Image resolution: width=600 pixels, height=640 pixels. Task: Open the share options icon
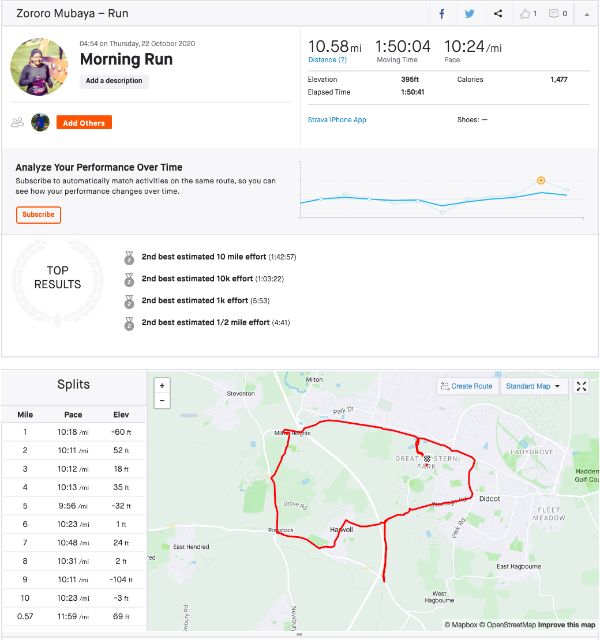click(498, 14)
